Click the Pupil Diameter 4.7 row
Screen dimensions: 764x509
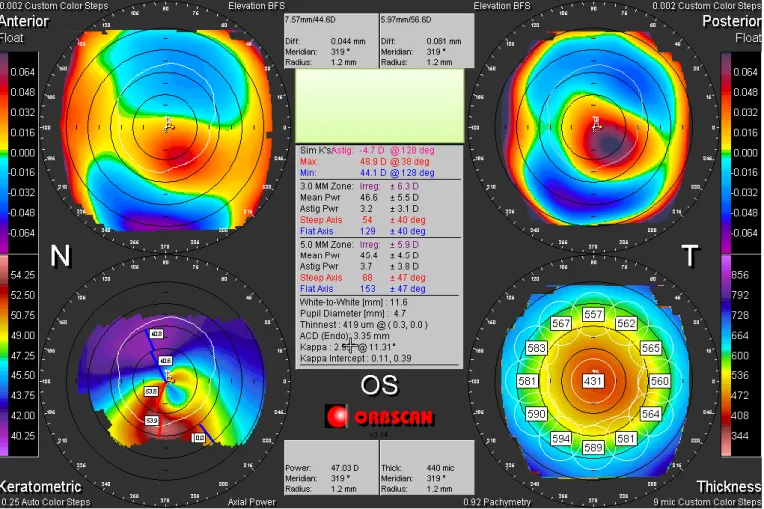tap(353, 314)
